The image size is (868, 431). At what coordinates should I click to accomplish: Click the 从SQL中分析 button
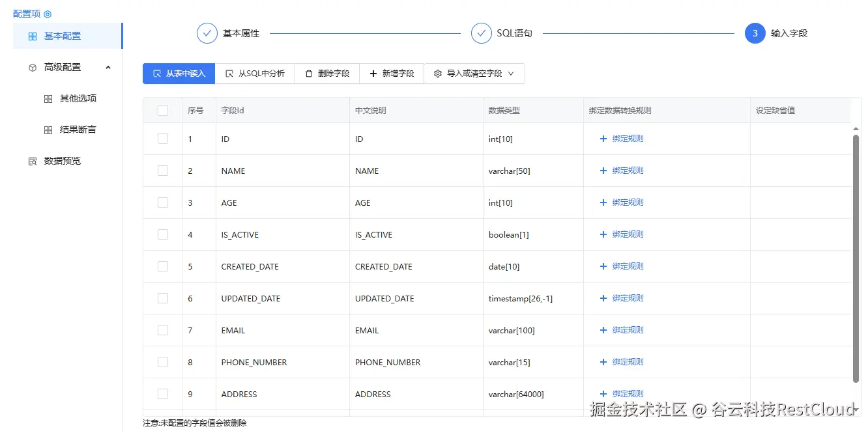[255, 74]
